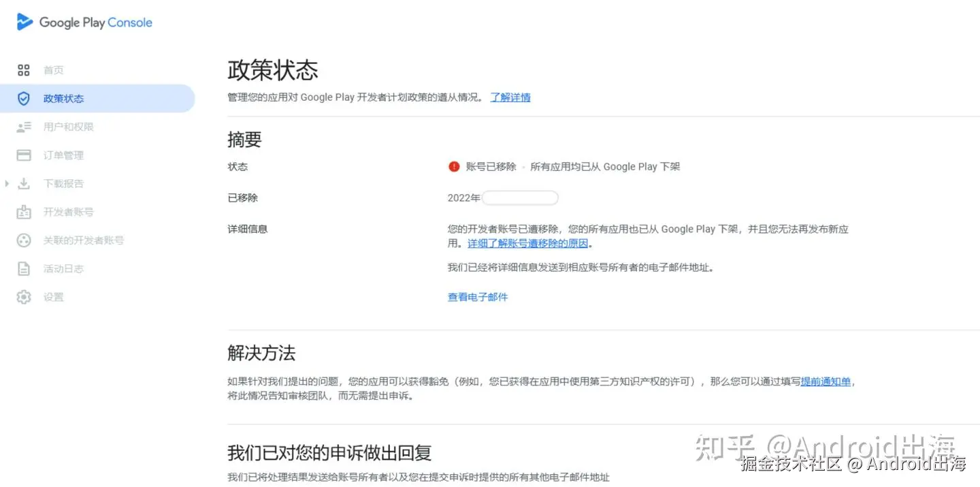Click the 开发者账号 badge icon
The height and width of the screenshot is (487, 980).
24,212
